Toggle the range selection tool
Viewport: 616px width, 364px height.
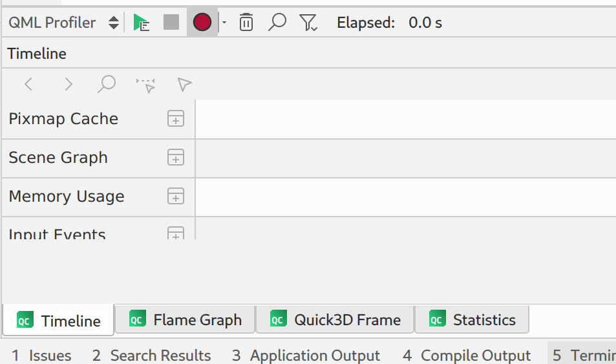pyautogui.click(x=146, y=84)
